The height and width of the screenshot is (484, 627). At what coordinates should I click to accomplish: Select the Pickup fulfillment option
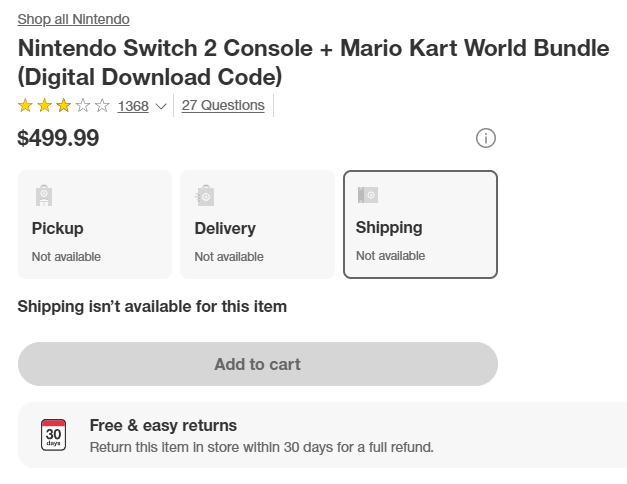(x=94, y=224)
